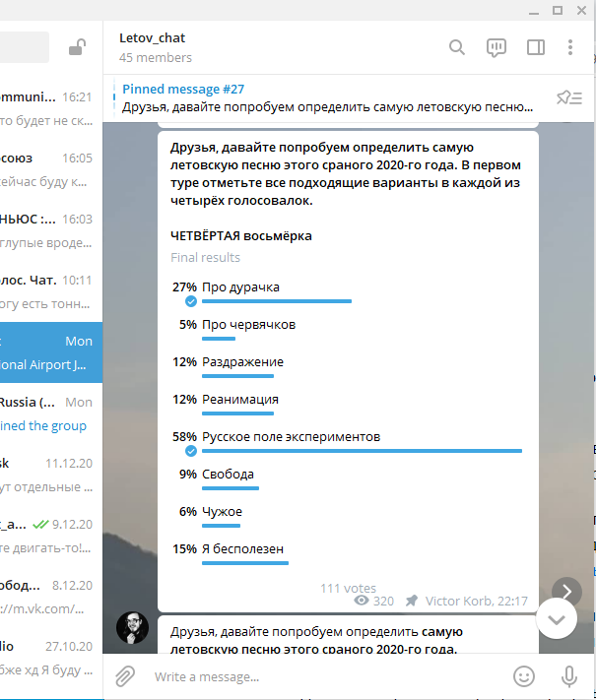The width and height of the screenshot is (596, 700).
Task: Open search in Letov_chat
Action: tap(457, 47)
